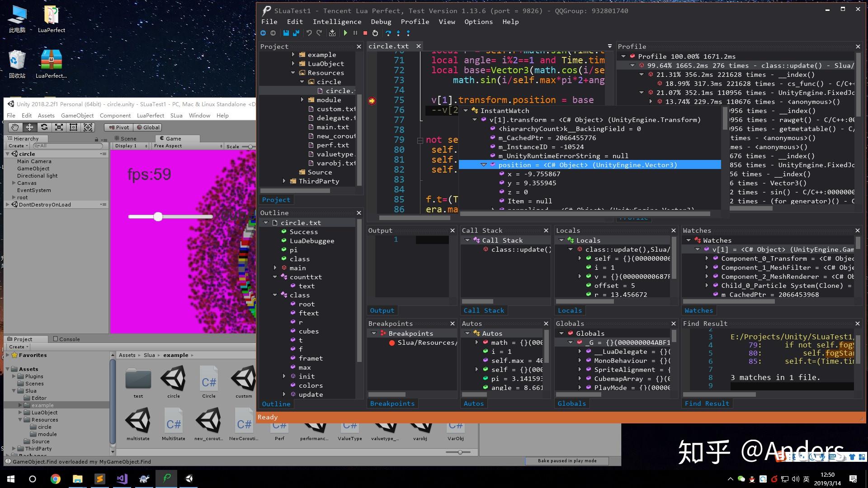Click the stop debug session icon
Image resolution: width=868 pixels, height=488 pixels.
pyautogui.click(x=365, y=33)
